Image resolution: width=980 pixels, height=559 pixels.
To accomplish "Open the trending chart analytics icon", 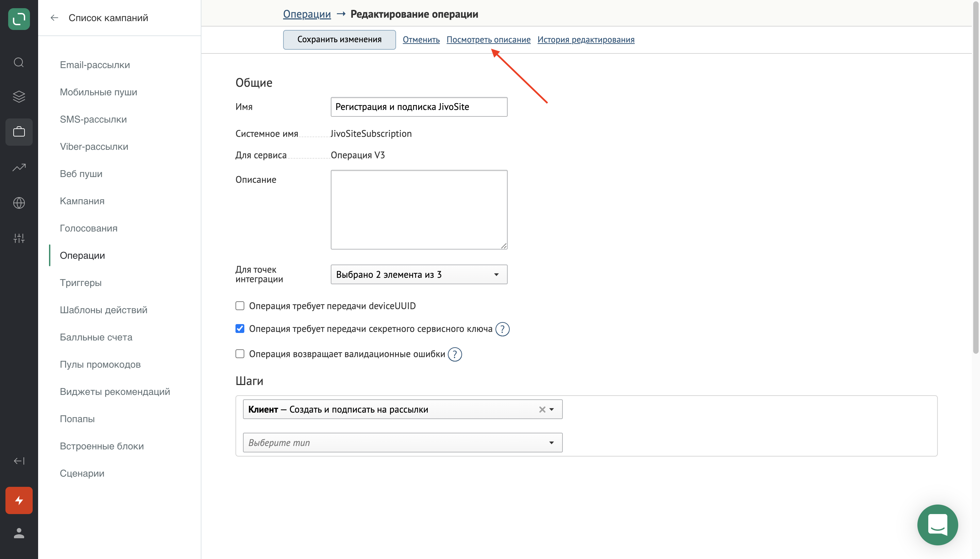I will click(19, 167).
